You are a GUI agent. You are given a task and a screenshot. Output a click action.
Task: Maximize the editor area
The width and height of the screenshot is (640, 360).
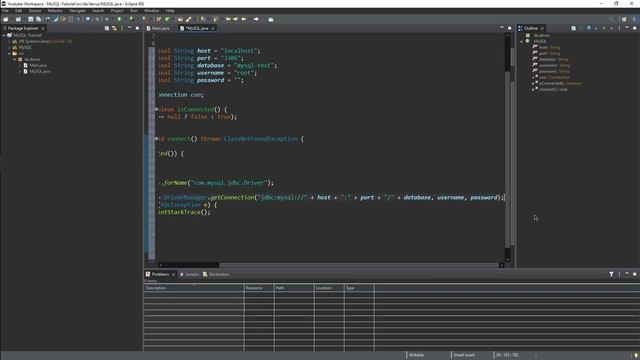509,28
